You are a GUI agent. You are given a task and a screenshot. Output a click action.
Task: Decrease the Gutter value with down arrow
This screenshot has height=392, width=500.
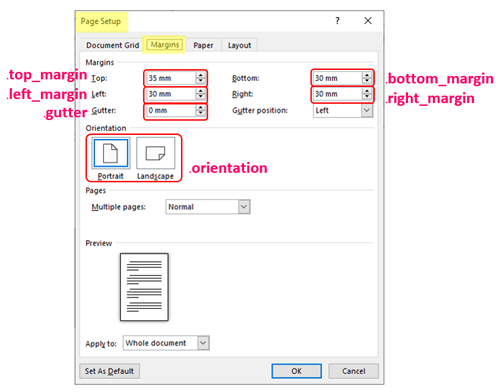click(200, 113)
